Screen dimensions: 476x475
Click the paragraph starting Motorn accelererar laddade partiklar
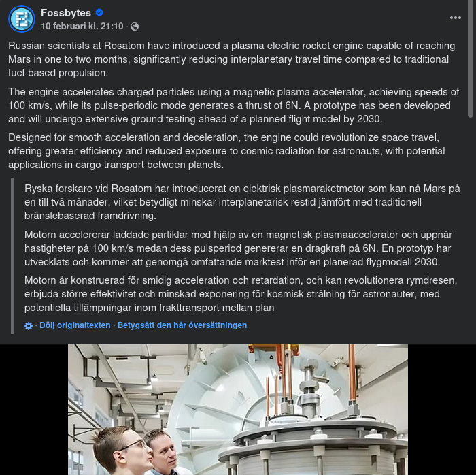tap(238, 248)
